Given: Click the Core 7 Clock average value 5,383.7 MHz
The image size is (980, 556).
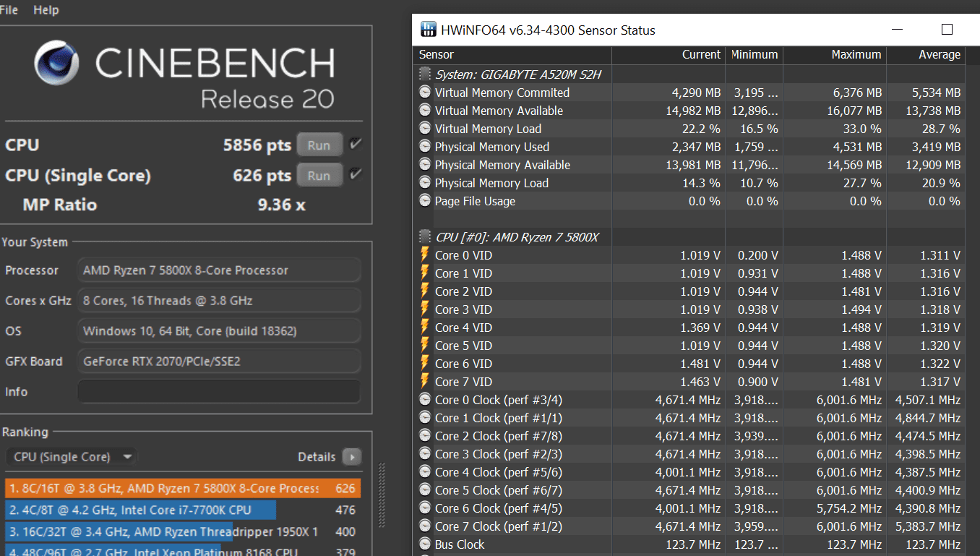Looking at the screenshot, I should coord(928,526).
